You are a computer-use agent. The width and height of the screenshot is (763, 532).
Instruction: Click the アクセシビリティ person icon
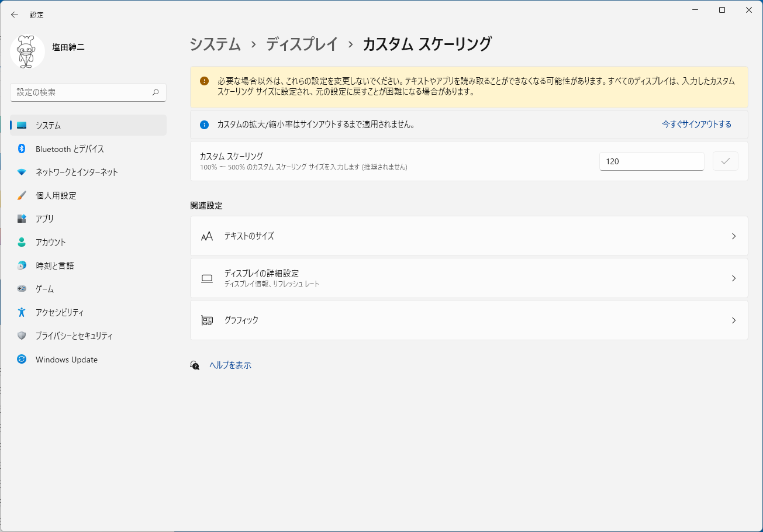point(22,312)
